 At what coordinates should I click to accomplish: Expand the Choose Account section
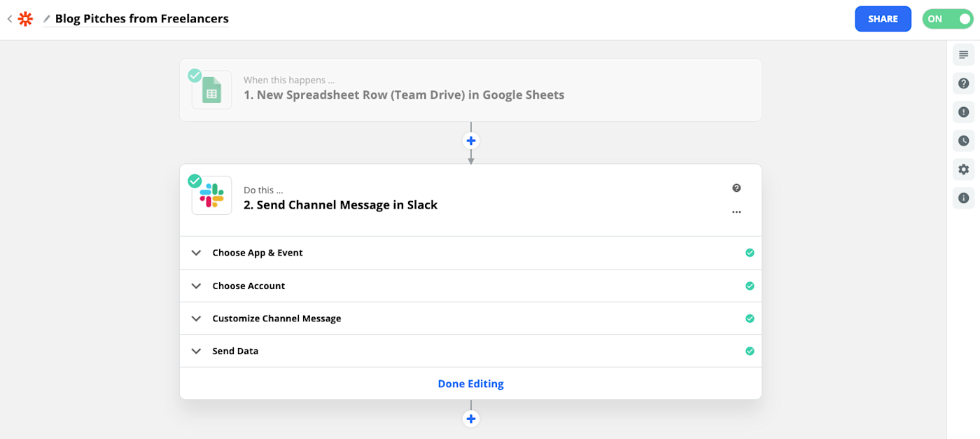[x=470, y=286]
